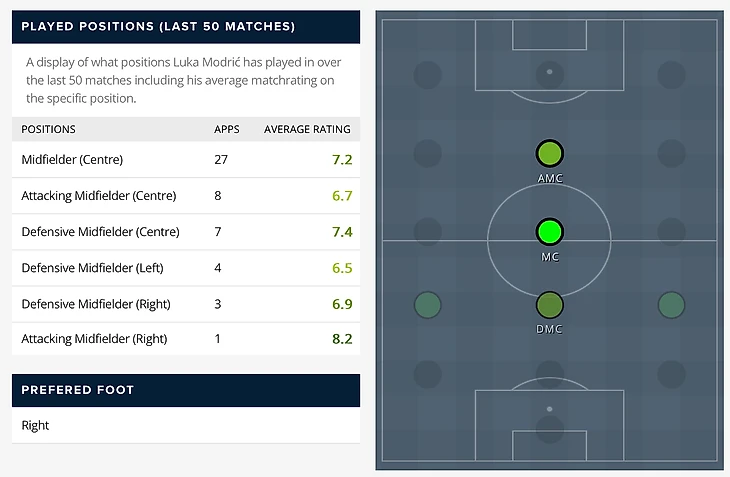Click the faded right attacking midfielder dot
The width and height of the screenshot is (730, 477).
671,153
